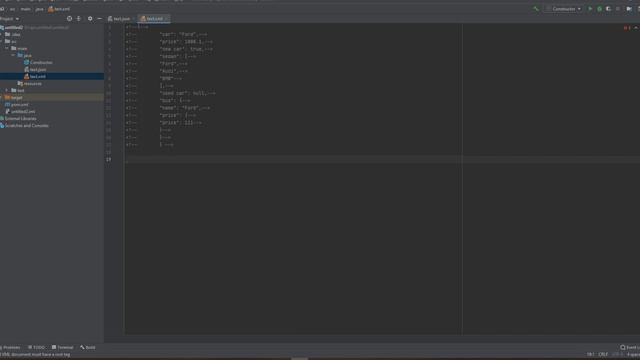Viewport: 640px width, 360px height.
Task: Open the Terminal tool window
Action: tap(62, 347)
